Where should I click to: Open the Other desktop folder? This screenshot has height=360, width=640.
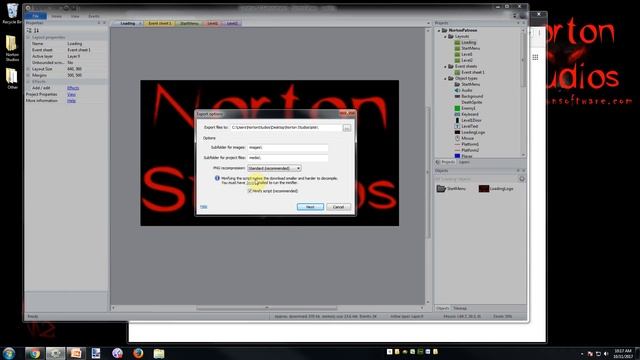[12, 78]
